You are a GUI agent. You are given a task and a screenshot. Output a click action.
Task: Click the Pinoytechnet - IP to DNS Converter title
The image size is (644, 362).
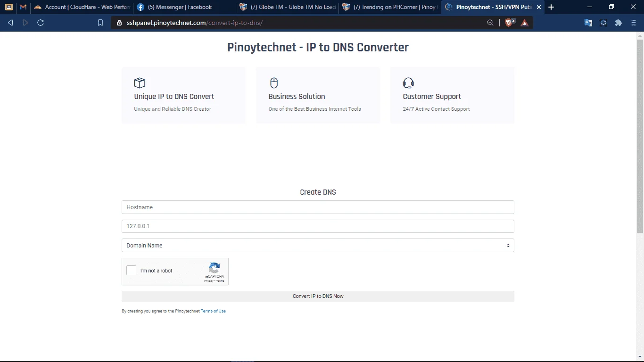(318, 48)
